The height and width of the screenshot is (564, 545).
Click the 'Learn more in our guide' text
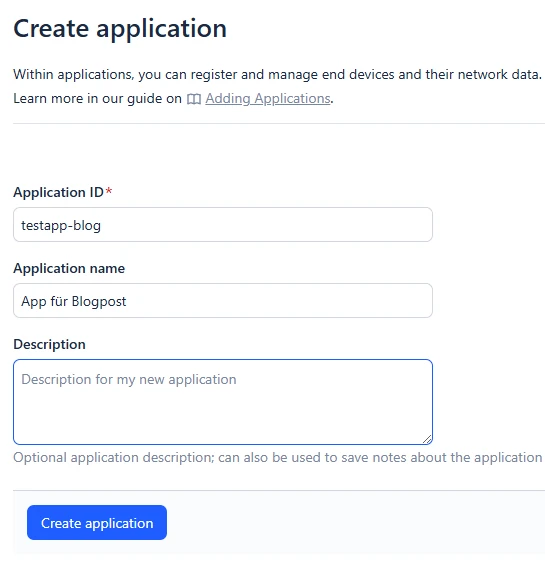[x=97, y=99]
